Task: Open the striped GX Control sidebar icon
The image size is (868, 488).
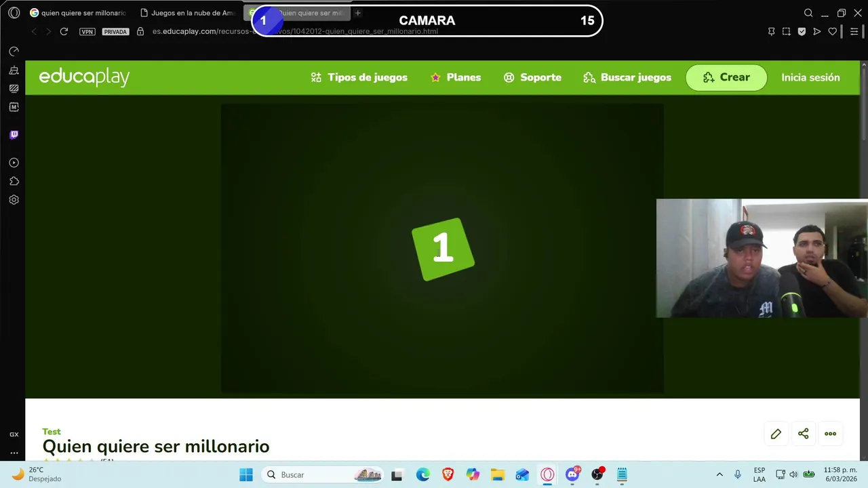Action: (x=14, y=88)
